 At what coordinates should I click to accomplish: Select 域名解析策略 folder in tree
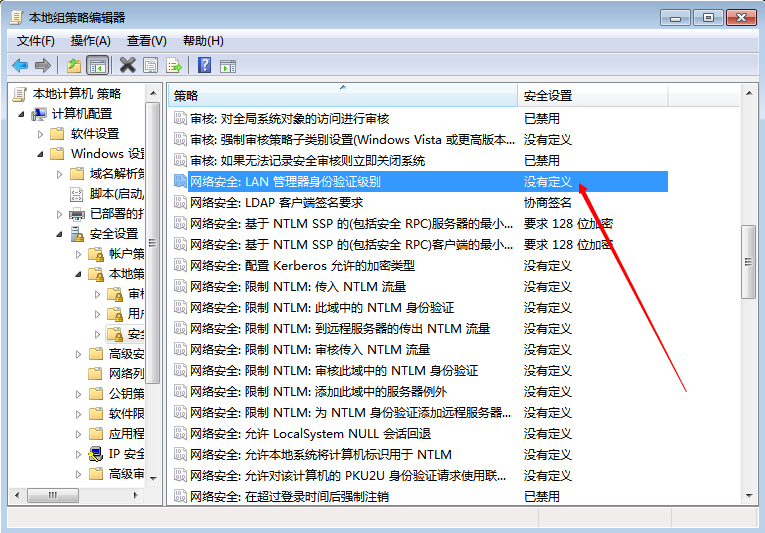pyautogui.click(x=117, y=174)
